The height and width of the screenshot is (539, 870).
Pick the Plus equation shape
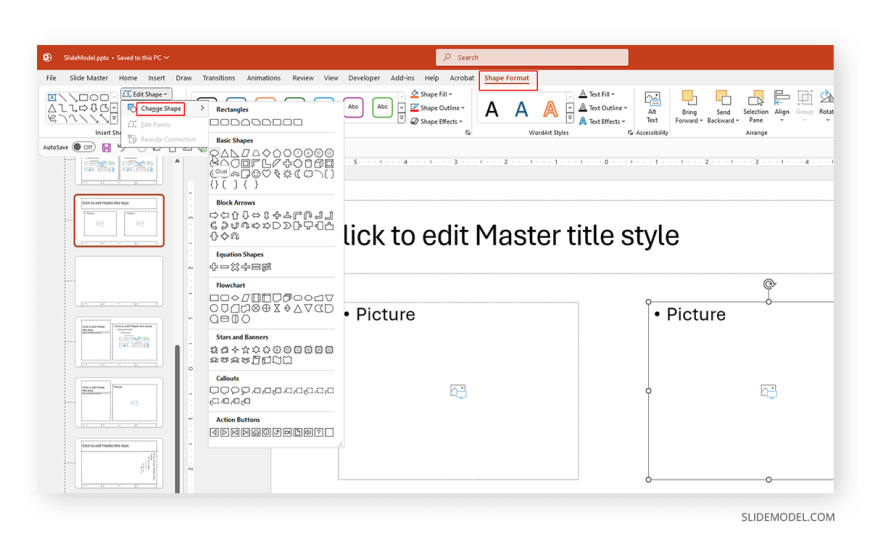214,267
